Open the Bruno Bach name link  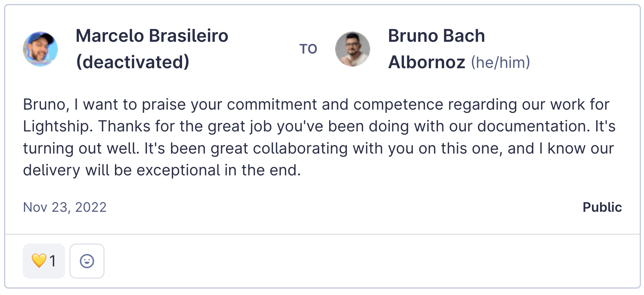436,36
